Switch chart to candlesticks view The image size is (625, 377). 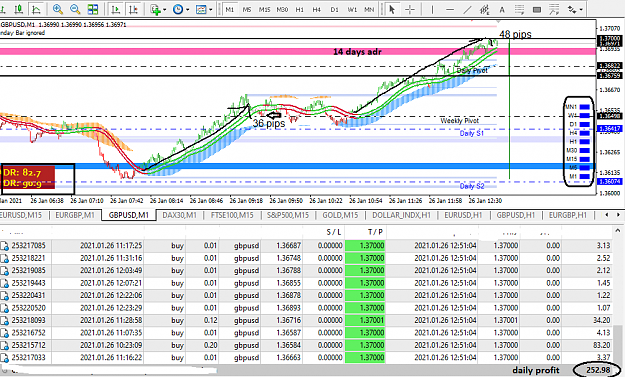[19, 9]
